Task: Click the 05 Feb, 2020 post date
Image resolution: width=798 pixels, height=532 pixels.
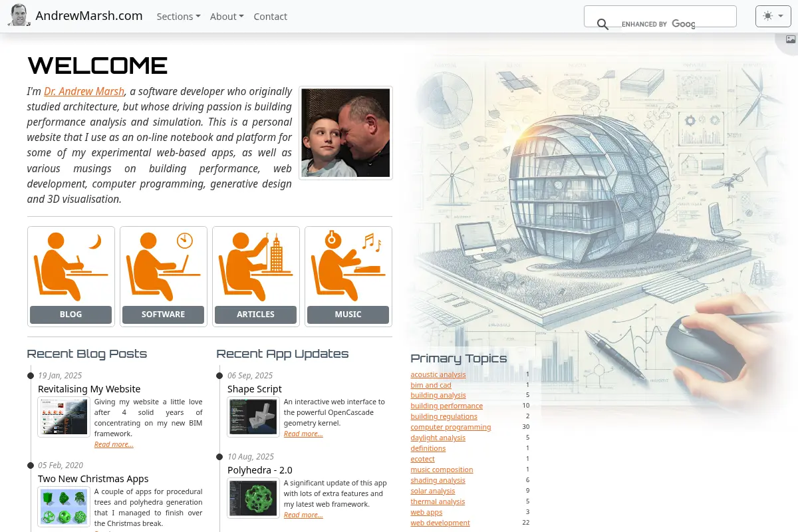Action: [x=61, y=465]
